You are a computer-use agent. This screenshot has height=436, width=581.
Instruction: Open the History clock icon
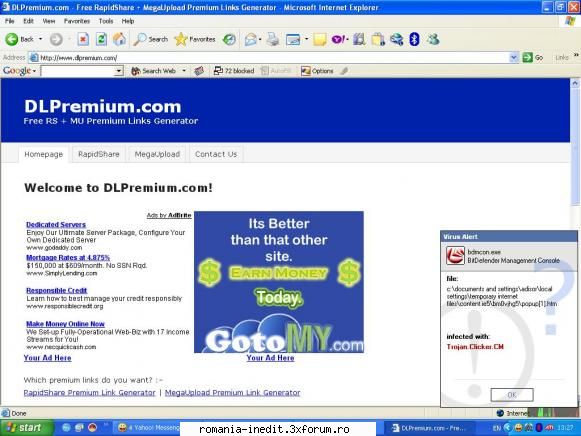pyautogui.click(x=229, y=39)
